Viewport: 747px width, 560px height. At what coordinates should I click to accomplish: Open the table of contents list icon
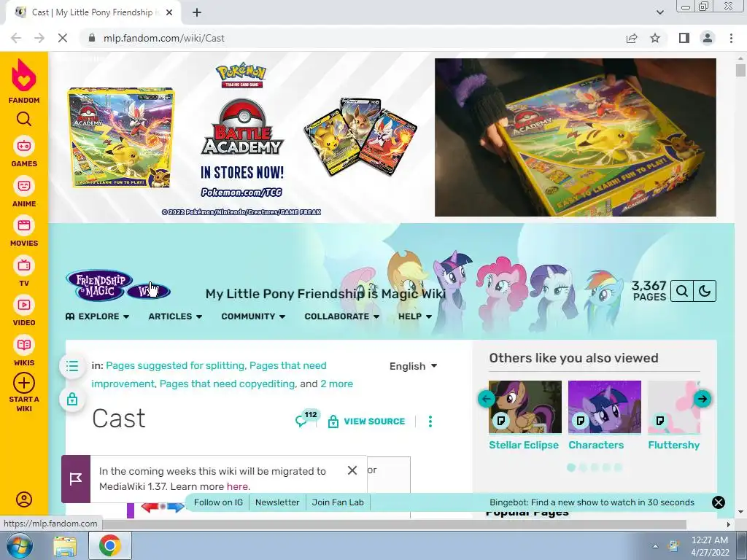point(72,366)
